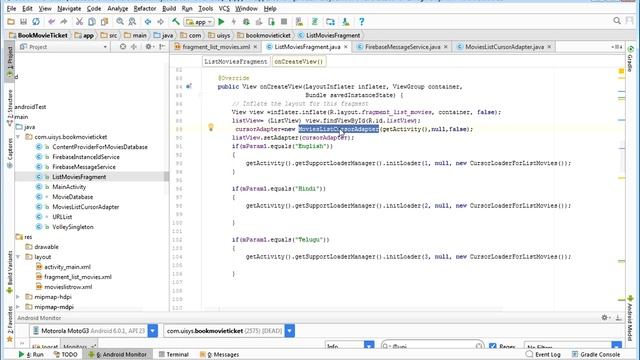Image resolution: width=640 pixels, height=360 pixels.
Task: Run the app with green play icon
Action: (x=221, y=22)
